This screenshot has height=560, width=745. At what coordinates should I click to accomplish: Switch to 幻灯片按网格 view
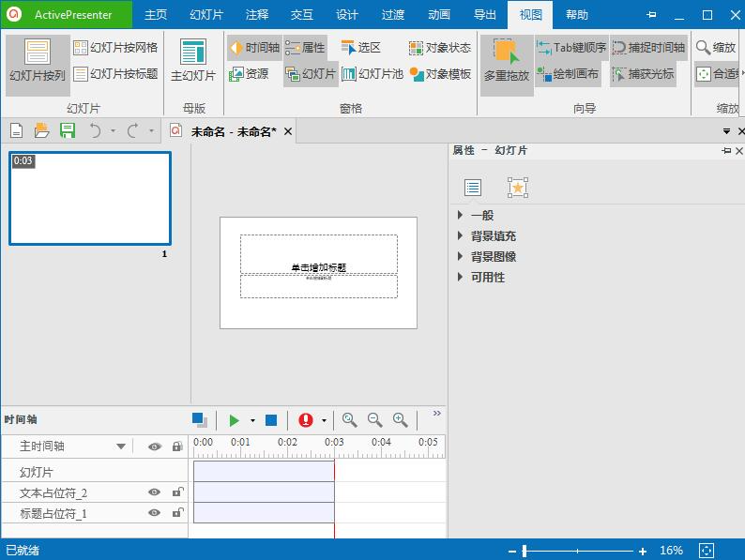point(115,48)
